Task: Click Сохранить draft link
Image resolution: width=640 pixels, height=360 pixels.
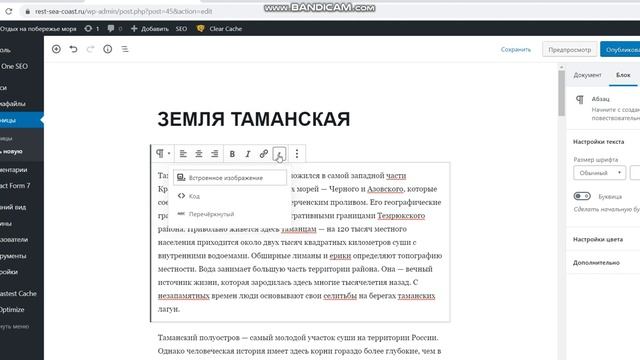Action: (516, 49)
